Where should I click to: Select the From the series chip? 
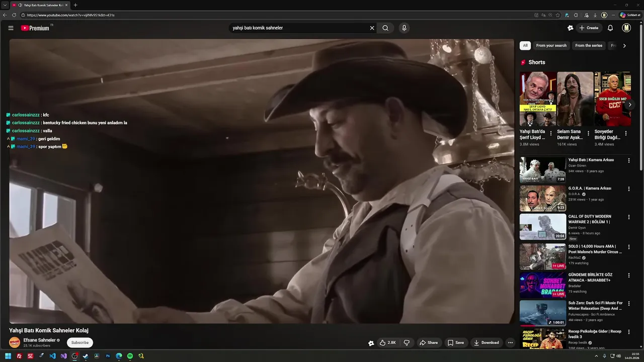tap(589, 45)
